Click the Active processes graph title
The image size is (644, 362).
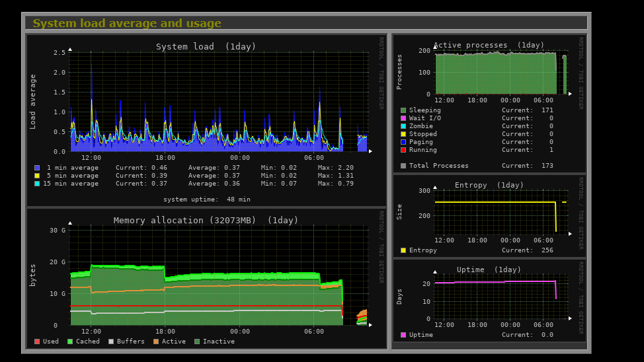coord(489,46)
